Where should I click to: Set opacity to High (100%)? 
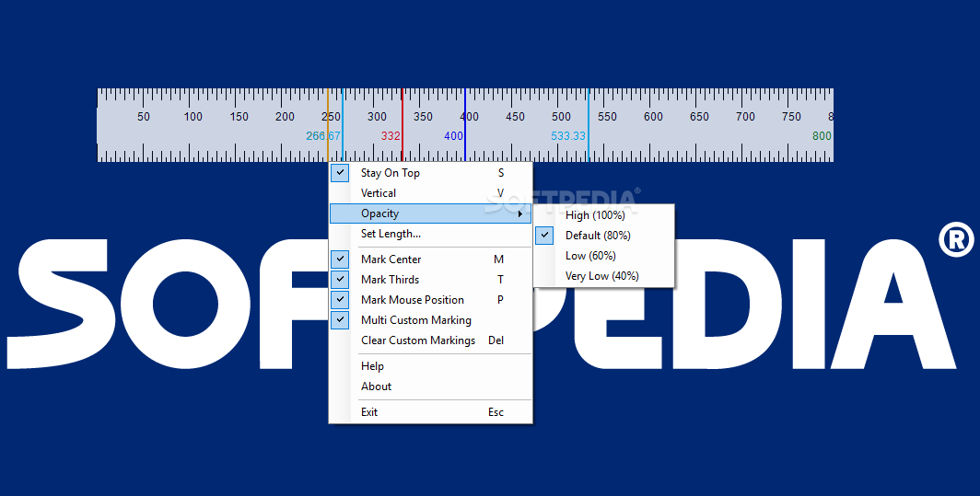pos(604,215)
